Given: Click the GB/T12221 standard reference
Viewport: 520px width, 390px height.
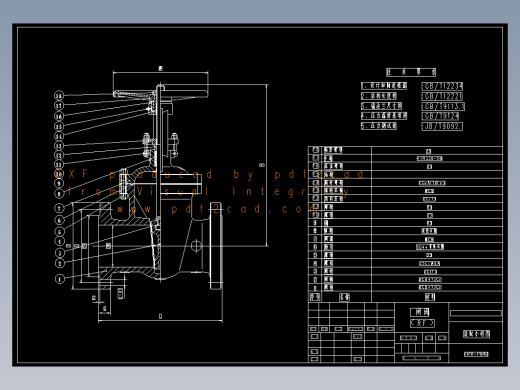Looking at the screenshot, I should tap(442, 96).
